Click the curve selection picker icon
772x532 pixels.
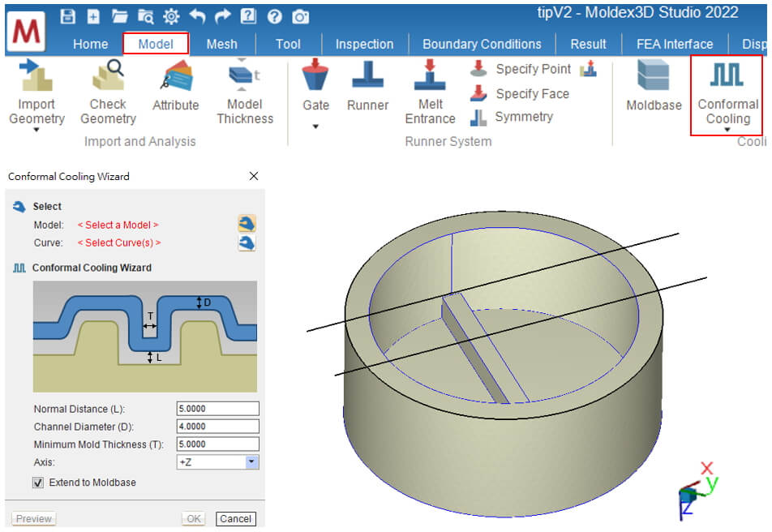247,242
